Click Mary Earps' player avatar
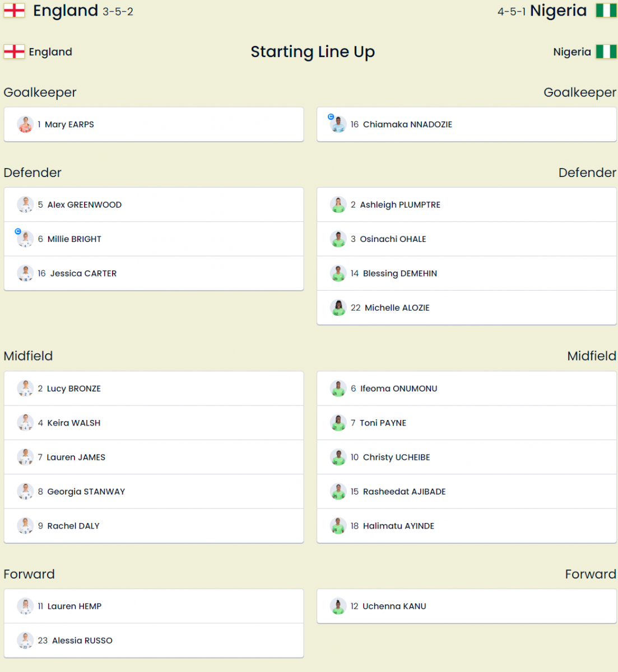Viewport: 618px width, 672px height. tap(25, 124)
